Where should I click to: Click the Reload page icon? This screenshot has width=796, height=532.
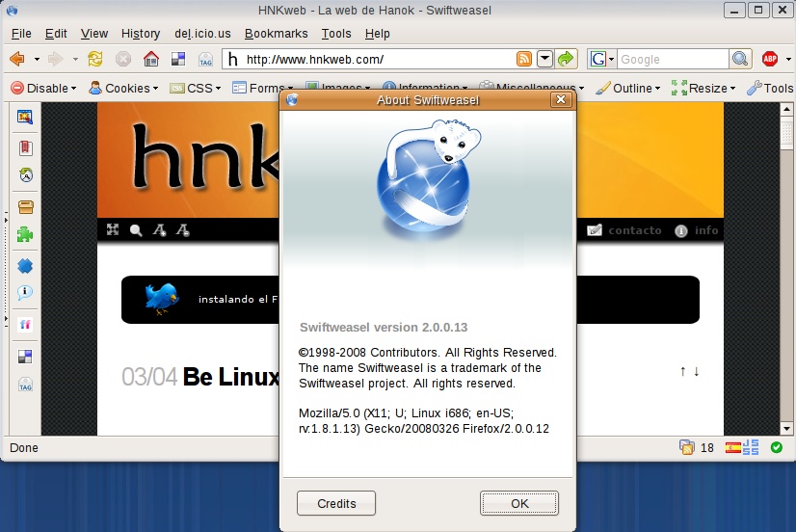(x=95, y=59)
